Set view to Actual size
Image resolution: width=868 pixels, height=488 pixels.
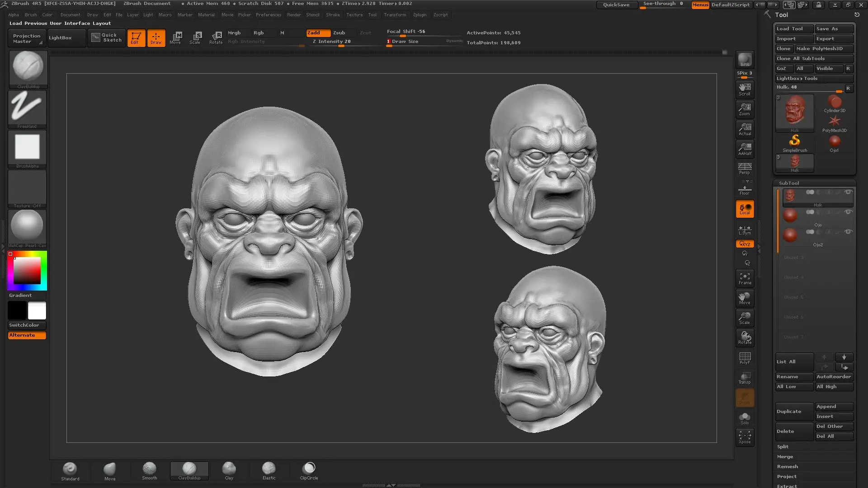tap(745, 129)
